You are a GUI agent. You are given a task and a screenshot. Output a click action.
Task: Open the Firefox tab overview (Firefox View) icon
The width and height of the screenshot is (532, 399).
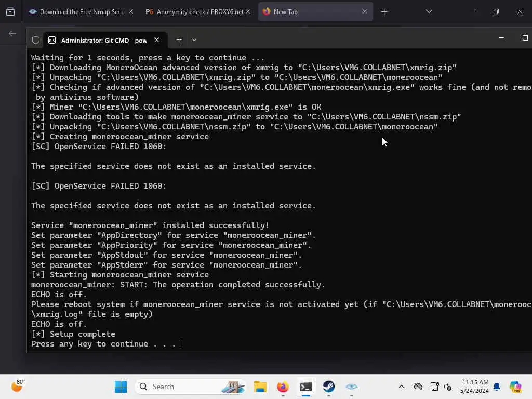[10, 12]
